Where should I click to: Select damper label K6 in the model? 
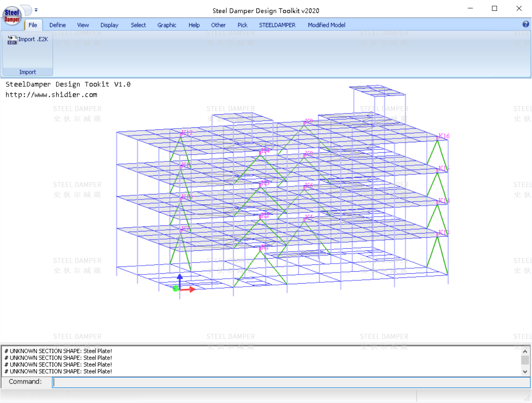[309, 186]
